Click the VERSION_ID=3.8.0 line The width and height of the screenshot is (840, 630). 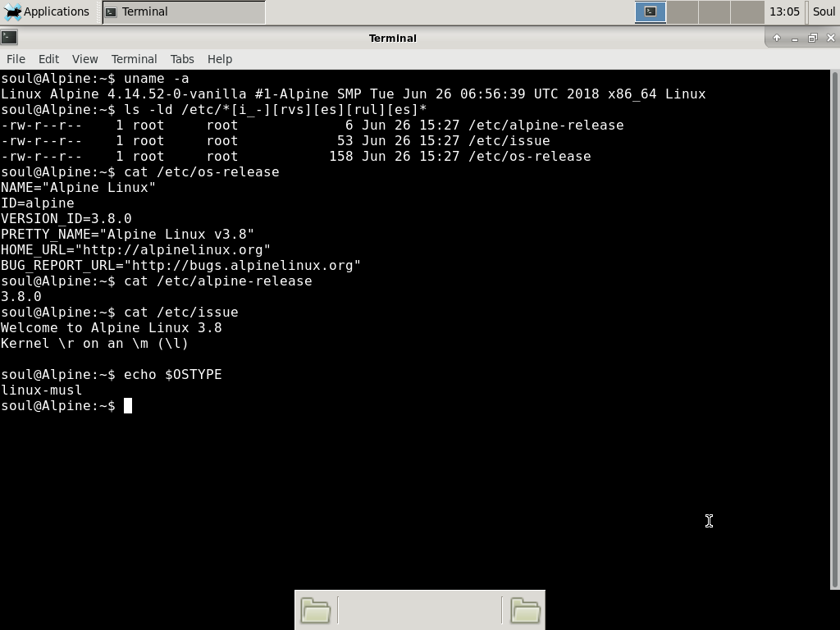(x=66, y=218)
